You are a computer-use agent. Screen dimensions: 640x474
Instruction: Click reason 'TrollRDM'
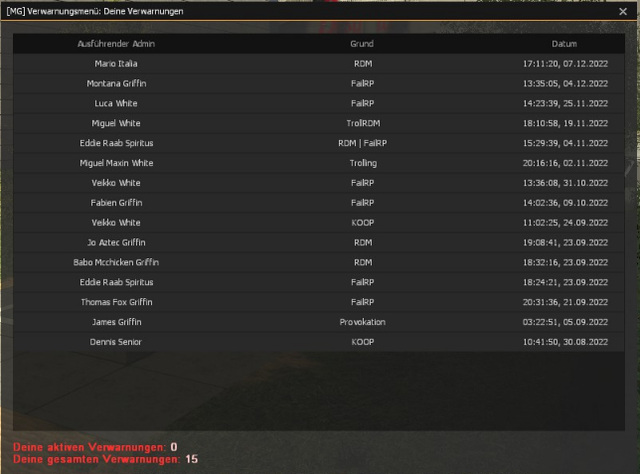(363, 123)
